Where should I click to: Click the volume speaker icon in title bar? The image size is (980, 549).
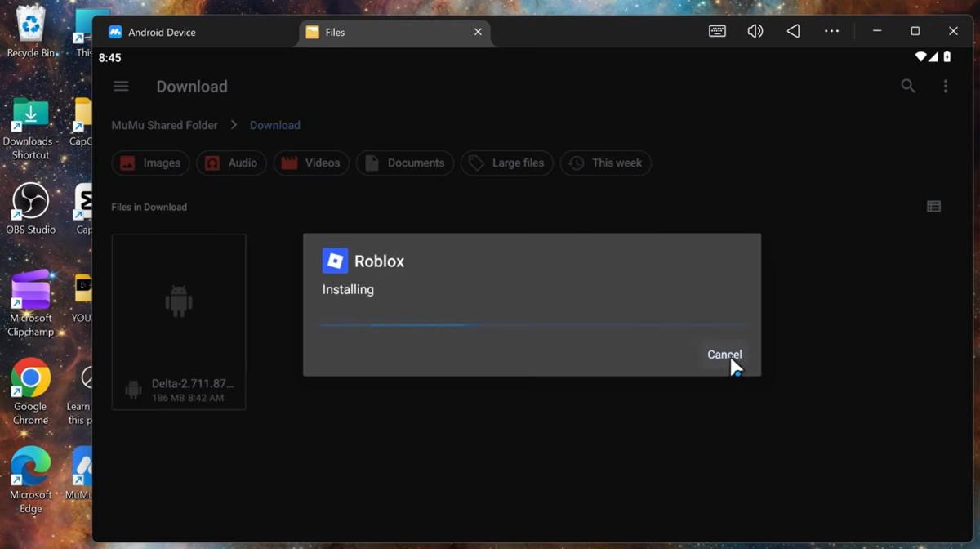pos(755,31)
